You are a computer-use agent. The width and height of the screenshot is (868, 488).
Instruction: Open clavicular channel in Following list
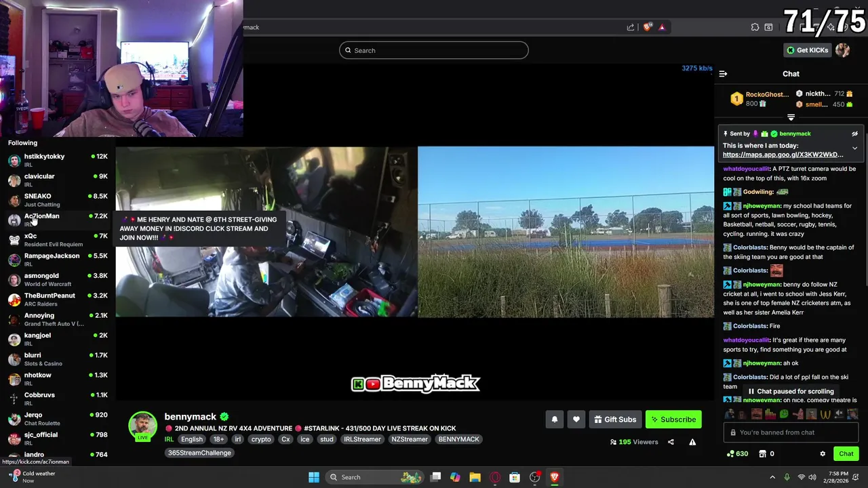(58, 180)
